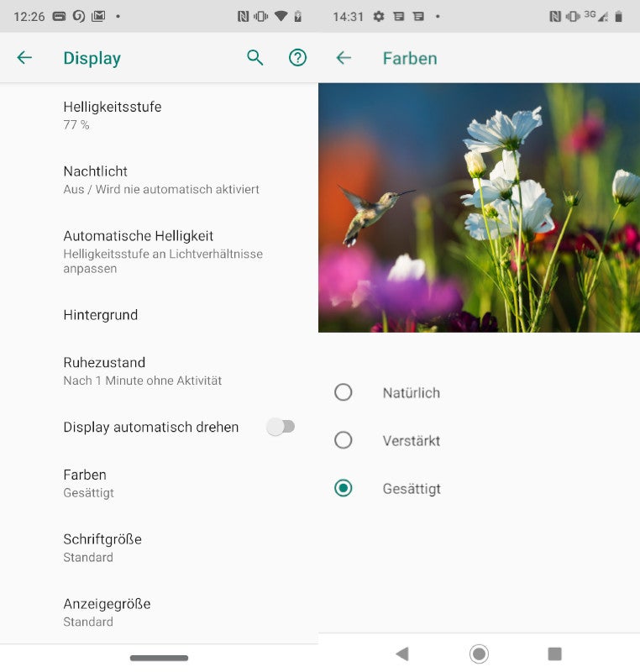The width and height of the screenshot is (640, 672).
Task: Open the Farben setting entry
Action: (159, 484)
